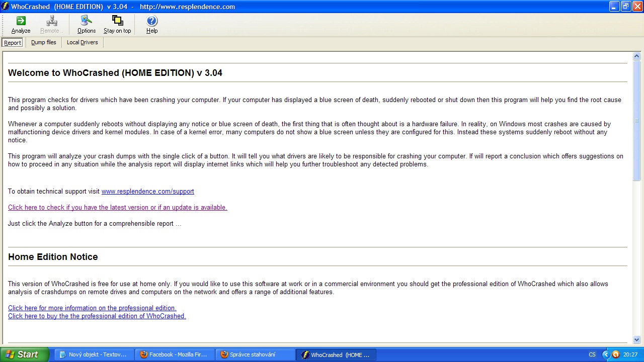This screenshot has width=644, height=362.
Task: Click the CS language indicator in tray
Action: [x=592, y=354]
